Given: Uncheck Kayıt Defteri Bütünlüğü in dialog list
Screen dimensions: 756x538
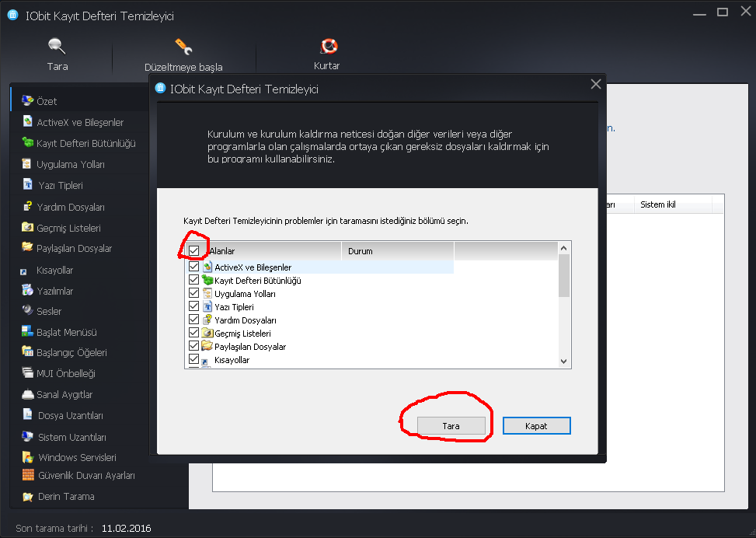Looking at the screenshot, I should 193,279.
